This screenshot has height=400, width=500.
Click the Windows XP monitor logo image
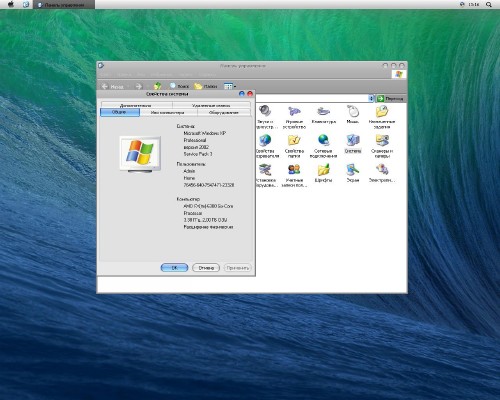click(x=140, y=154)
